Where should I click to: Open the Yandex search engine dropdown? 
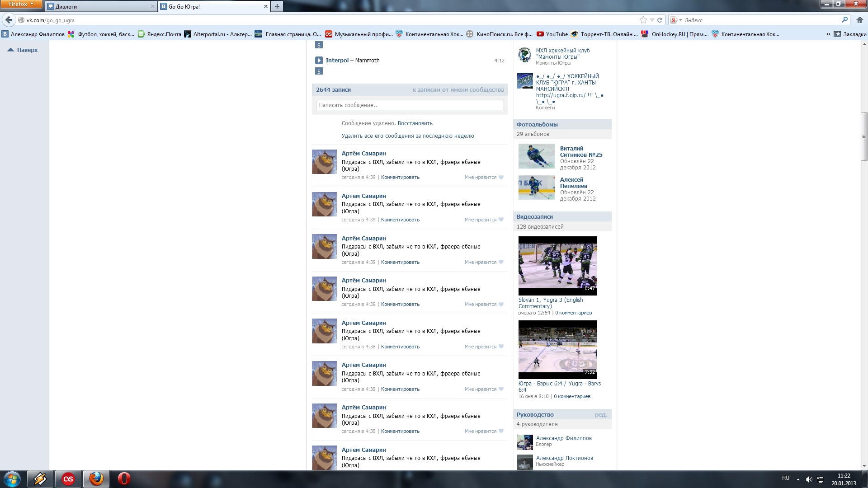tap(676, 20)
